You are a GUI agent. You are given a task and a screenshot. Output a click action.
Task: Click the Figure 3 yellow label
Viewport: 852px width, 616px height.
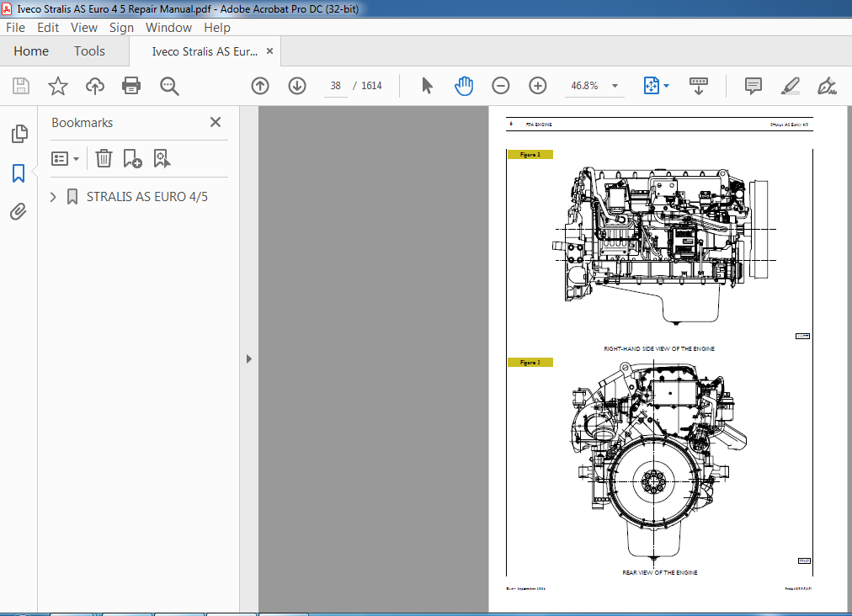click(530, 363)
